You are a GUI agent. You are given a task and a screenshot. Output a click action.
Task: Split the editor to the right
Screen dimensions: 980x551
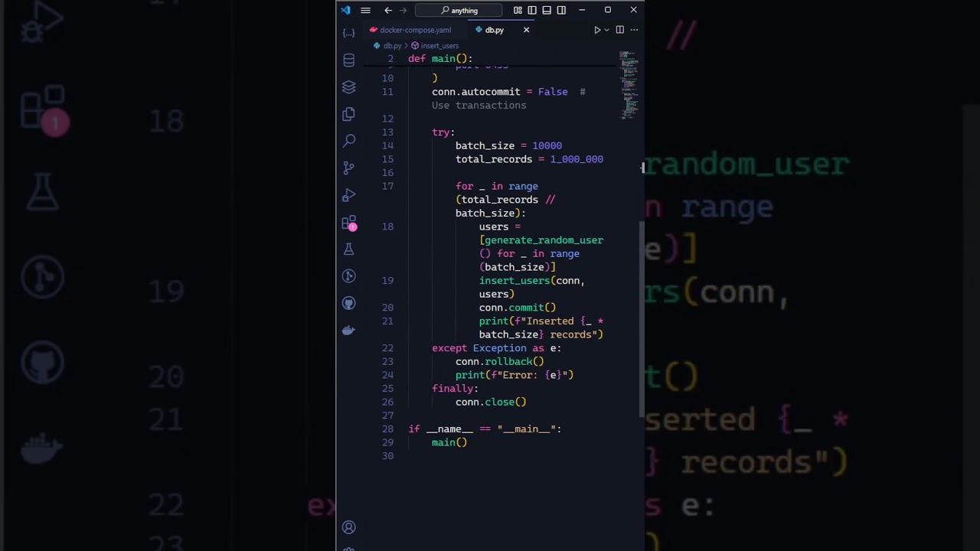coord(620,30)
